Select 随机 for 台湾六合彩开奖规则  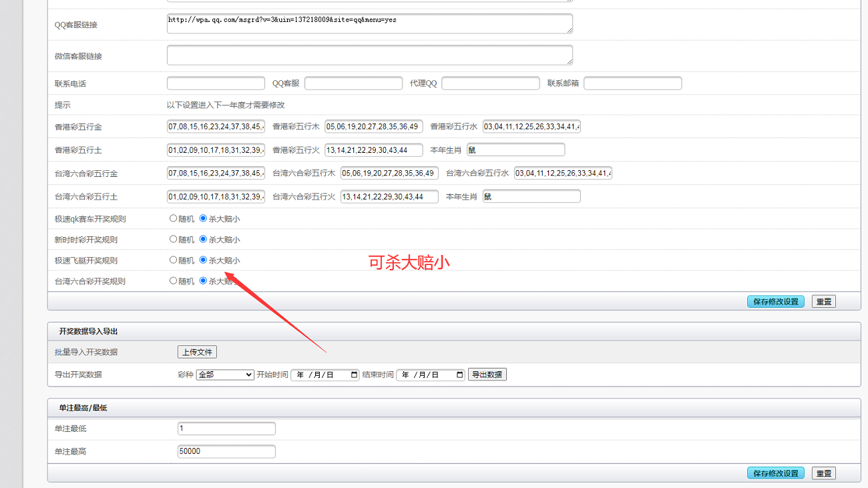(x=174, y=281)
